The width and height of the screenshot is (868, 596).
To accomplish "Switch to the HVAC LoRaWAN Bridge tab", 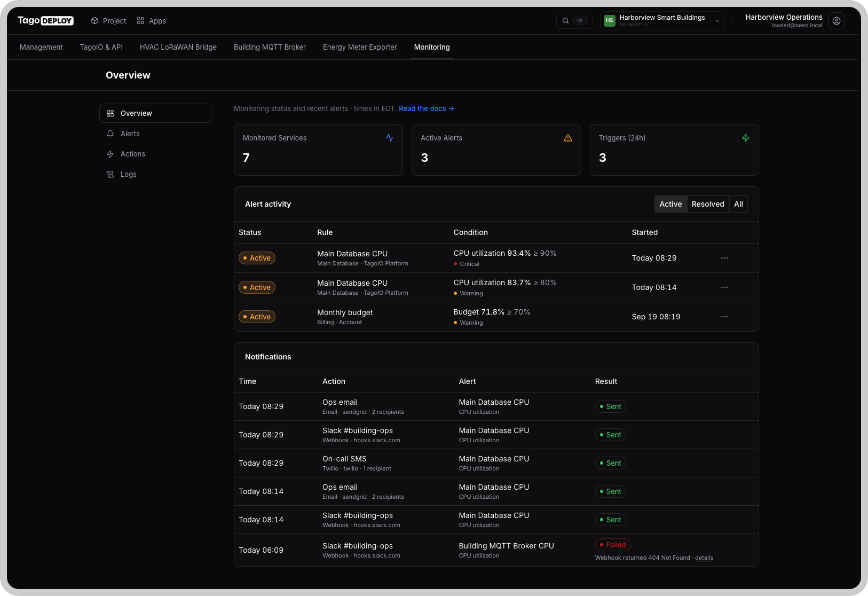I will click(x=178, y=47).
